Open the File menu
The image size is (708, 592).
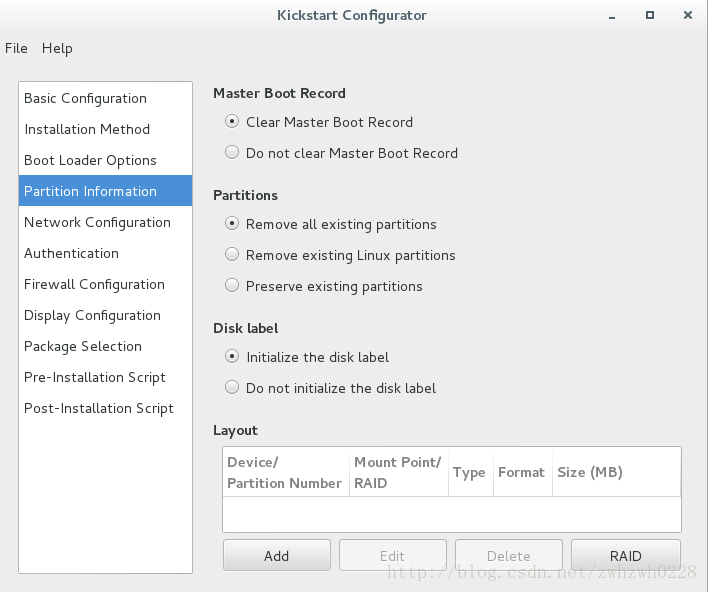(16, 48)
